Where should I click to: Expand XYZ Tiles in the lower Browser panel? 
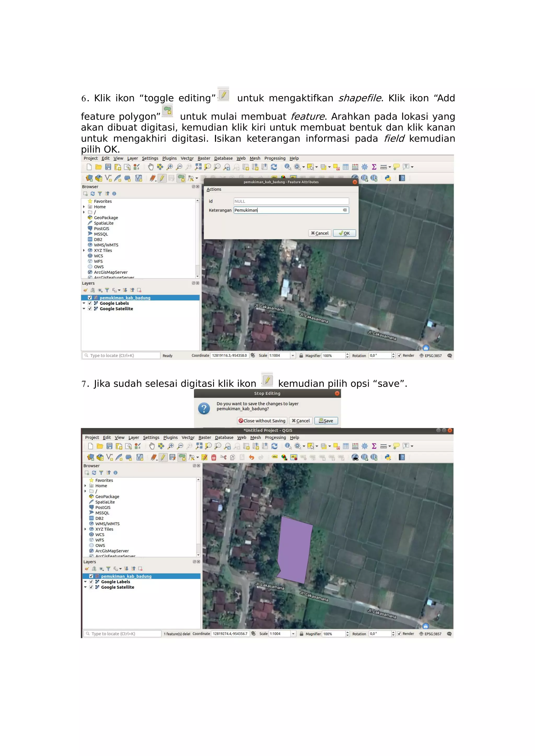click(x=85, y=529)
